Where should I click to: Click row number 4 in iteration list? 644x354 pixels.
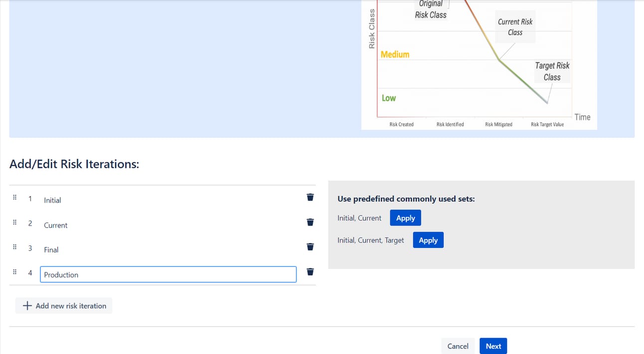[30, 272]
